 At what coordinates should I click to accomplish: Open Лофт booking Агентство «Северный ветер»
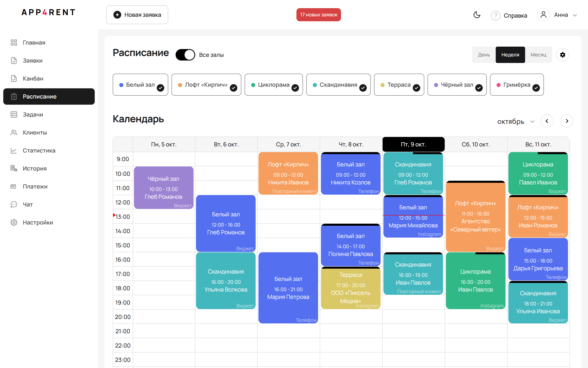click(x=476, y=216)
